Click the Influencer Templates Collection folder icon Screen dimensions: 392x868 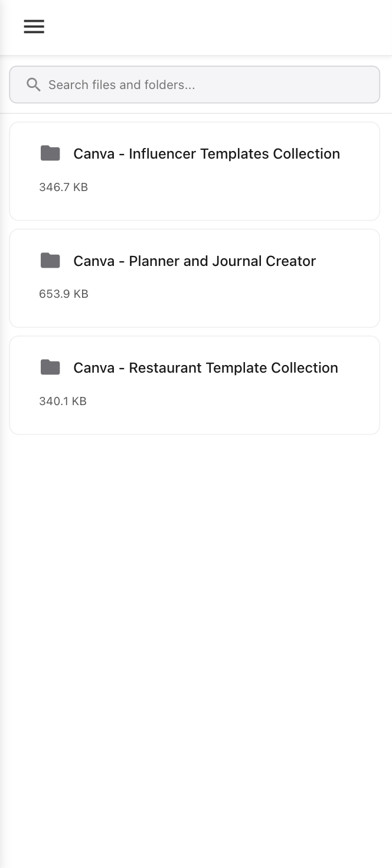pos(50,153)
